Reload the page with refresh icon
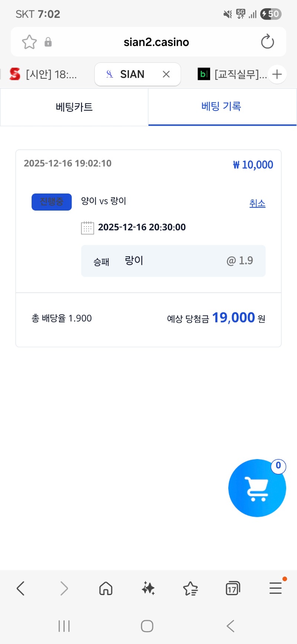This screenshot has height=644, width=297. pyautogui.click(x=267, y=42)
